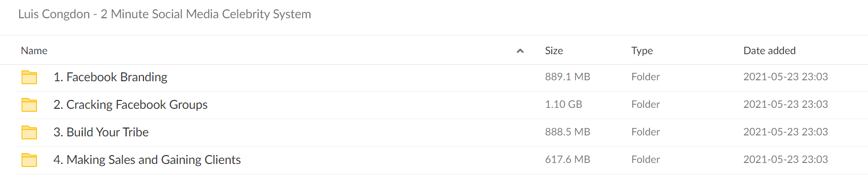The height and width of the screenshot is (192, 868).
Task: Click the folder icon for Build Your Tribe
Action: (29, 132)
